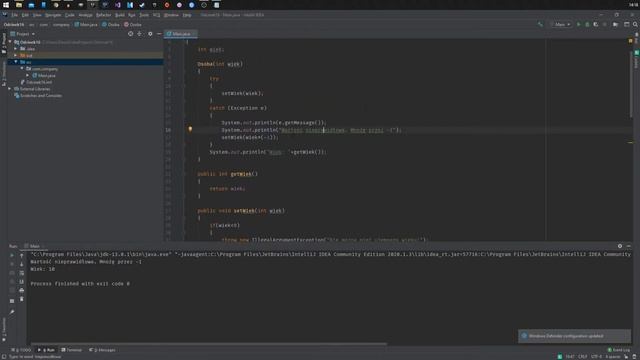Open the TODO tool window button
Viewport: 640px width, 360px height.
21,350
